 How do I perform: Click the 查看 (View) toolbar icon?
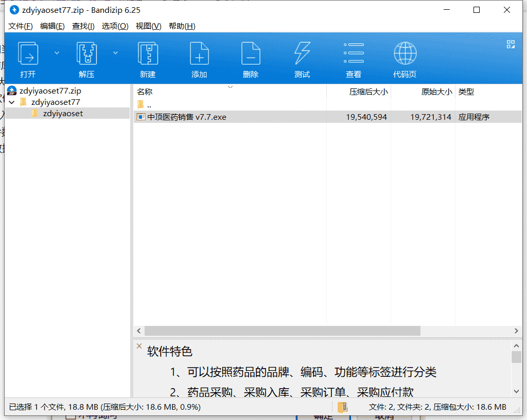[x=354, y=53]
